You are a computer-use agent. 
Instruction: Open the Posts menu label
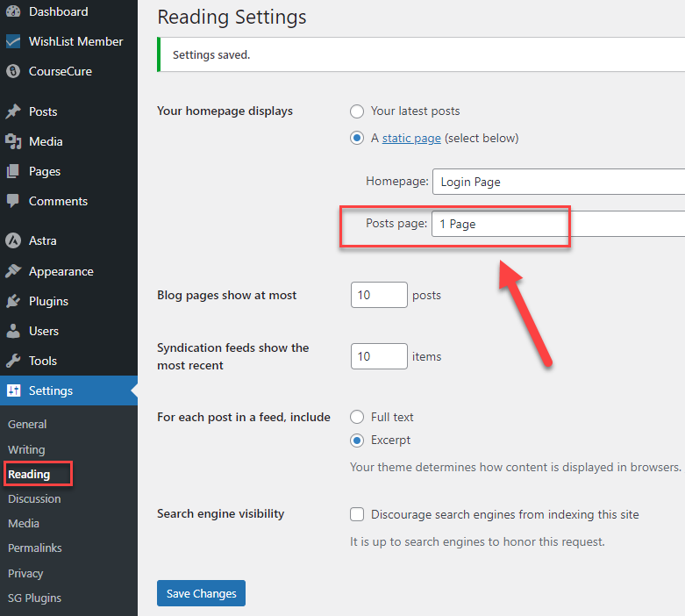click(43, 111)
